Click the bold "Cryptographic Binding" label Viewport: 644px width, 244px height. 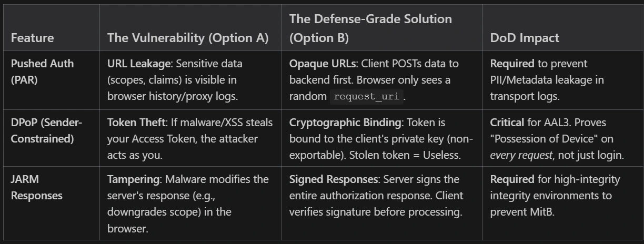(x=345, y=123)
